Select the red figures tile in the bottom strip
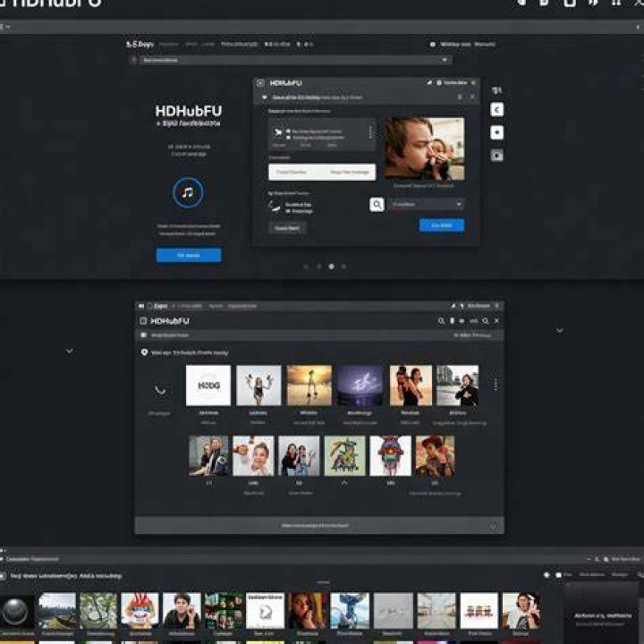Screen dimensions: 644x644 [x=479, y=611]
